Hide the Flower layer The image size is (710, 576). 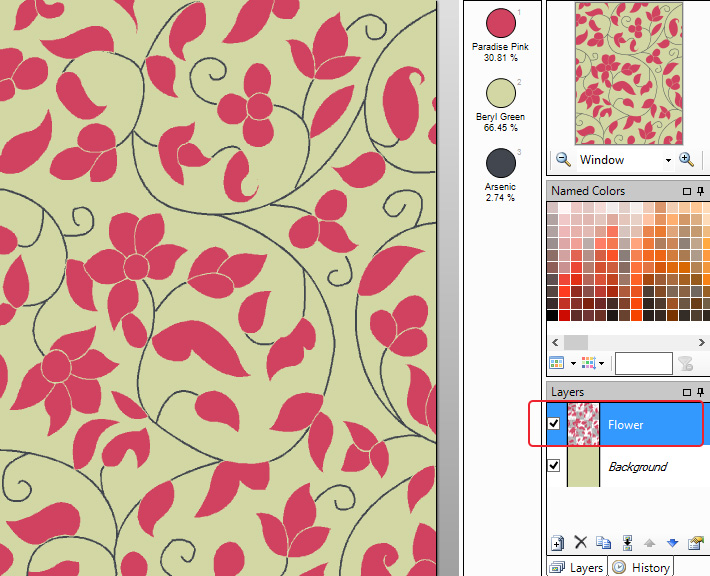(x=554, y=424)
